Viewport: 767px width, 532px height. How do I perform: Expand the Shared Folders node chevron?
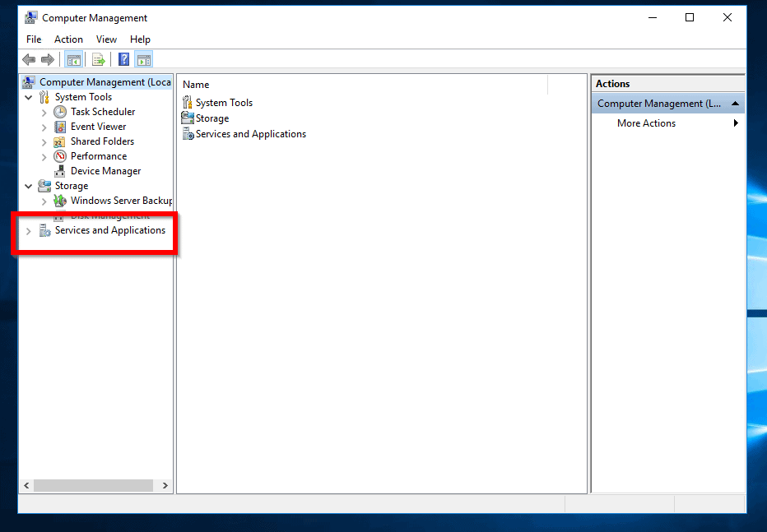point(44,141)
